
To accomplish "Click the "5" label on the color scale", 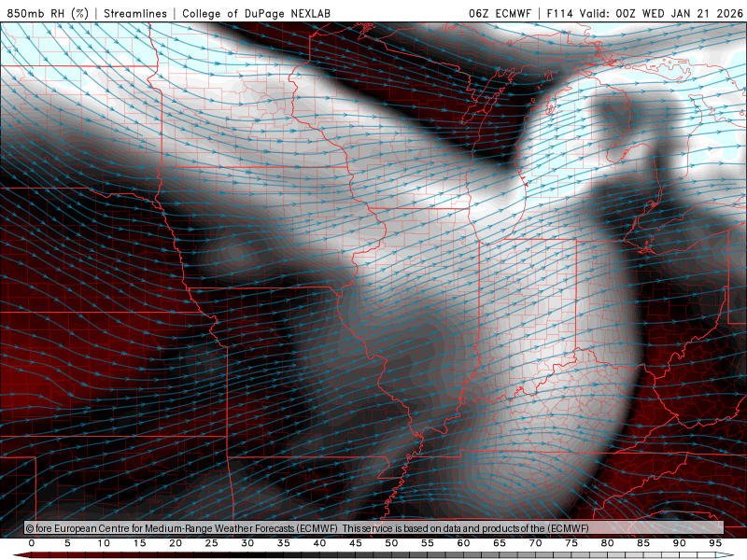I will [x=67, y=543].
